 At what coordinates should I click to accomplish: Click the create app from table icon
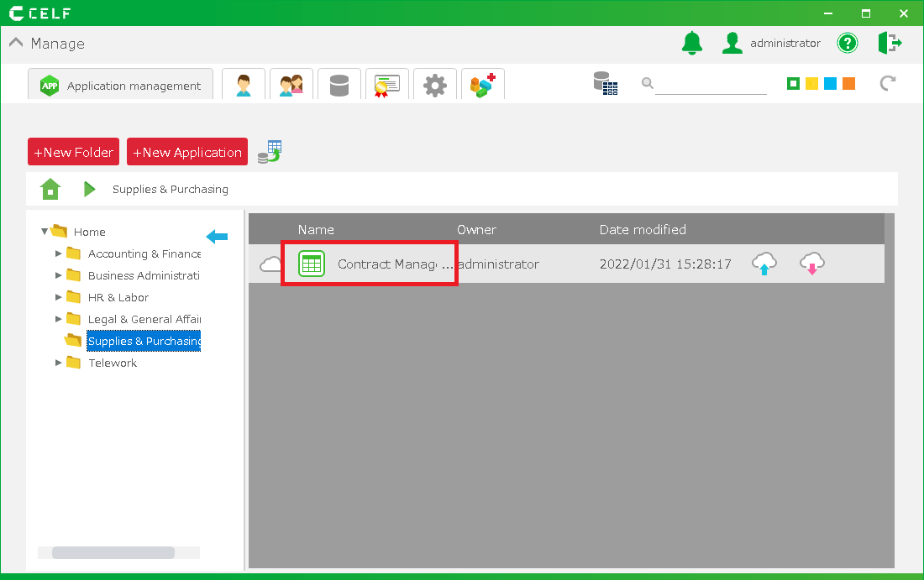click(x=269, y=152)
